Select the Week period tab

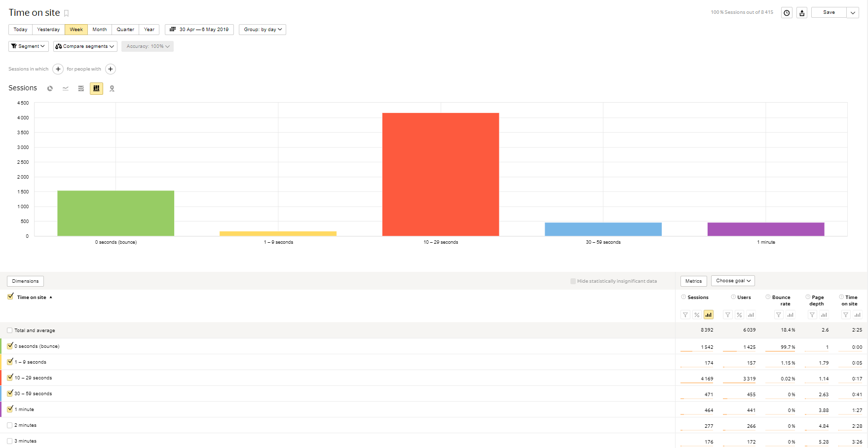pyautogui.click(x=76, y=30)
